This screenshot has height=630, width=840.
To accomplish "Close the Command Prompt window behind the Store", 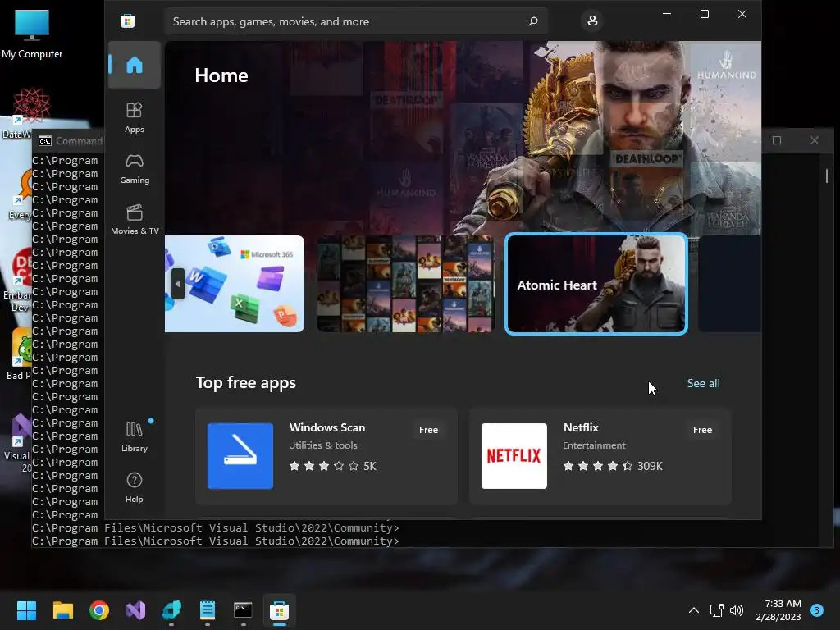I will pos(815,140).
